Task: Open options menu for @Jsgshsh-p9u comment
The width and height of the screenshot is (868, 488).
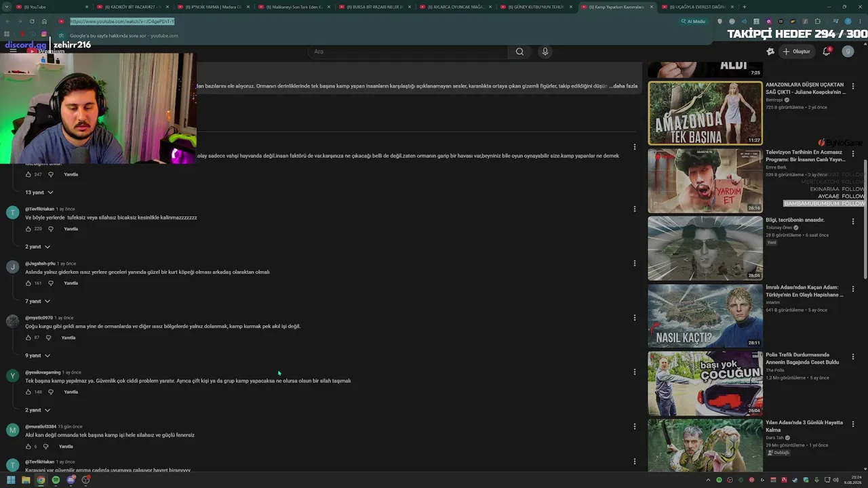Action: pos(635,263)
